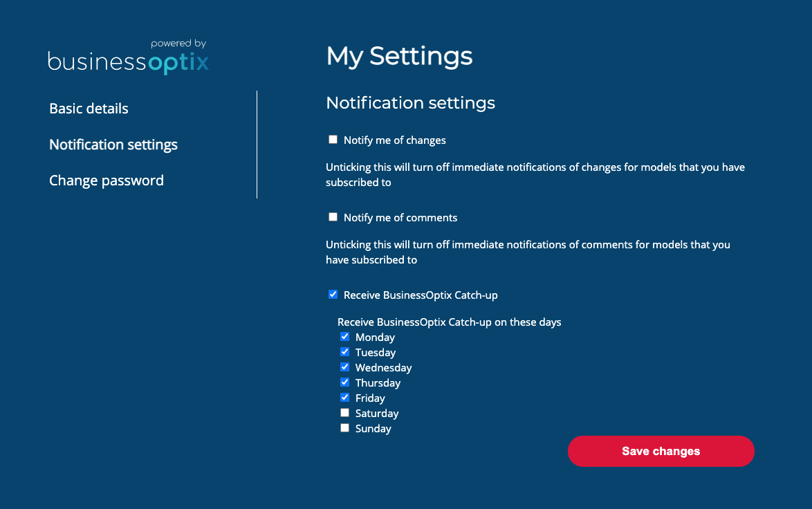Check Saturday for Catch-up delivery
Viewport: 812px width, 509px height.
click(x=344, y=412)
